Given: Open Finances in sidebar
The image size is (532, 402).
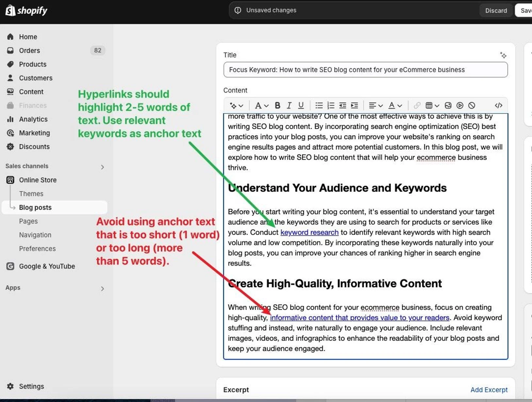Looking at the screenshot, I should [33, 106].
